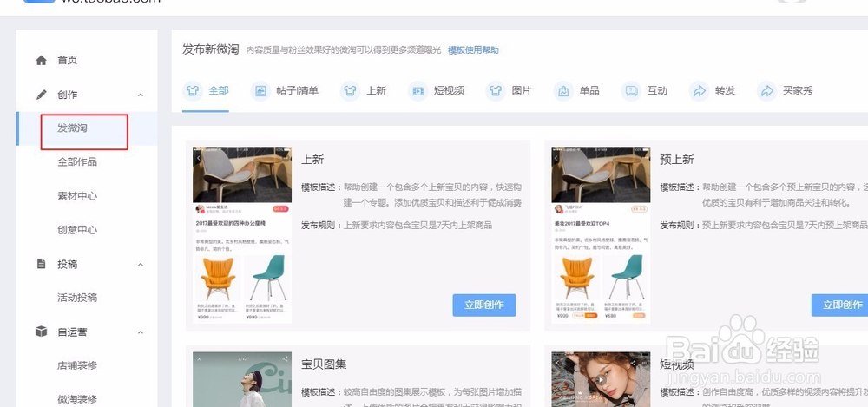Collapse the 创作 sidebar section
The image size is (868, 407).
tap(141, 95)
